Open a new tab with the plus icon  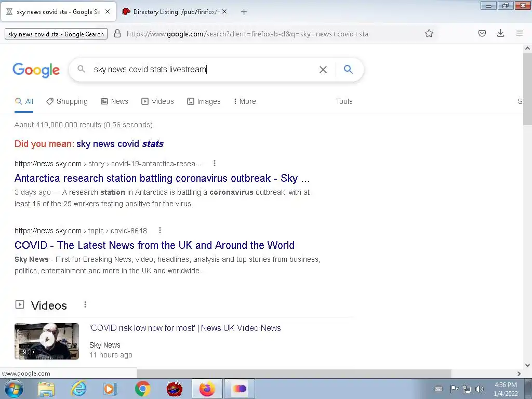(244, 12)
